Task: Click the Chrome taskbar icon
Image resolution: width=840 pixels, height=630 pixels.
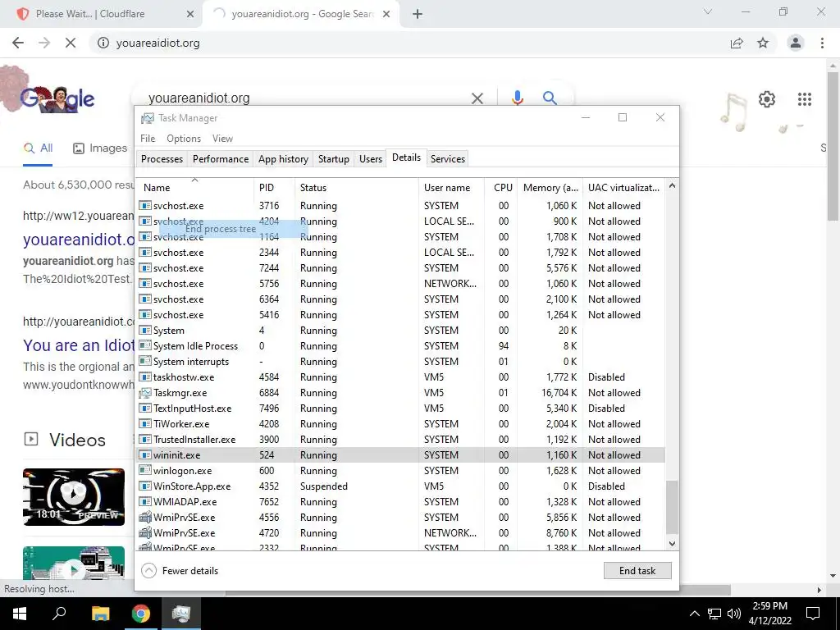Action: tap(141, 614)
